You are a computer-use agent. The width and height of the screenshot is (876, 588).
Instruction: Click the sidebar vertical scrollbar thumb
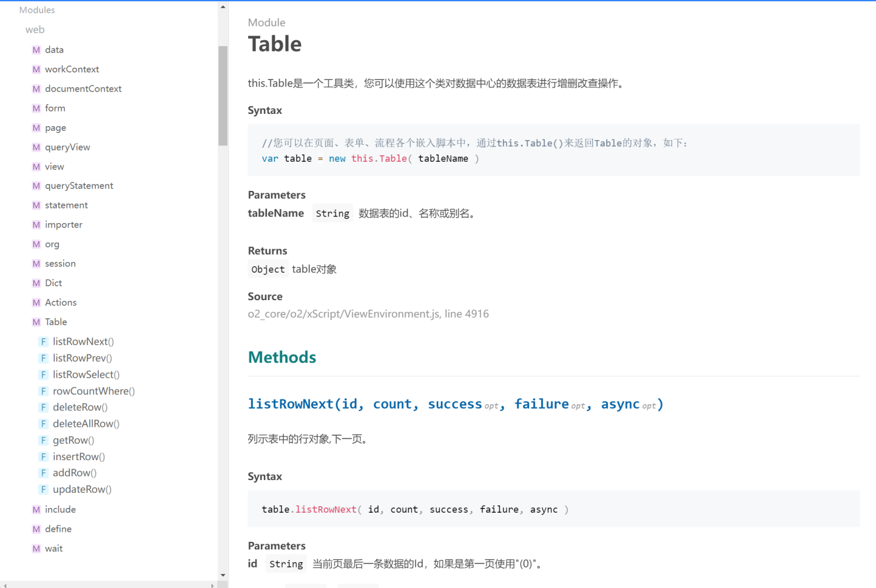point(223,95)
